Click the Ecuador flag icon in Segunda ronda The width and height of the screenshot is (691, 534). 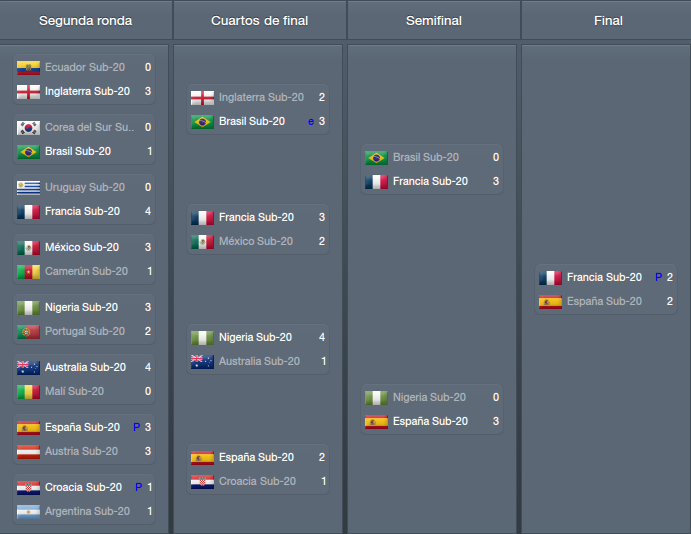pyautogui.click(x=28, y=67)
